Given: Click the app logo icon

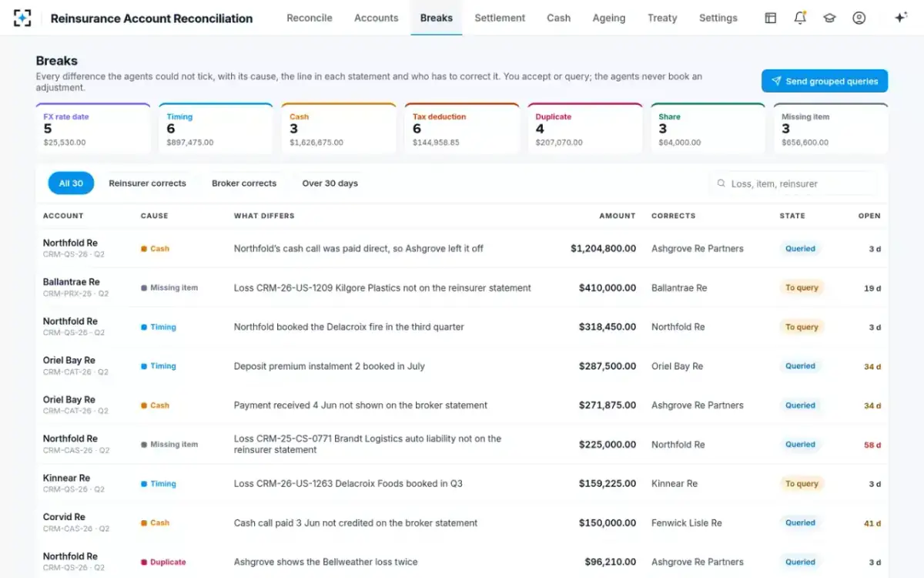Looking at the screenshot, I should tap(23, 18).
